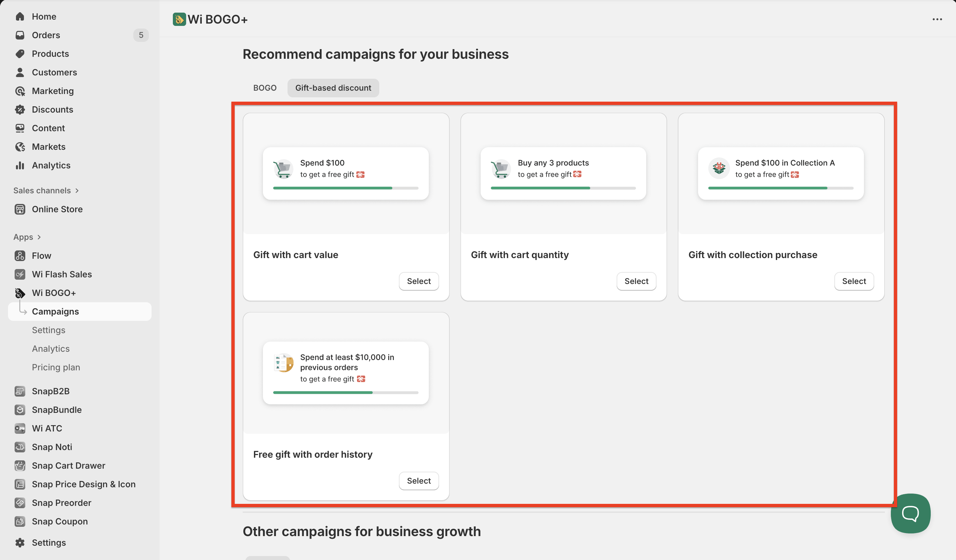
Task: Open Pricing plan under Wi BOGO+
Action: tap(56, 367)
